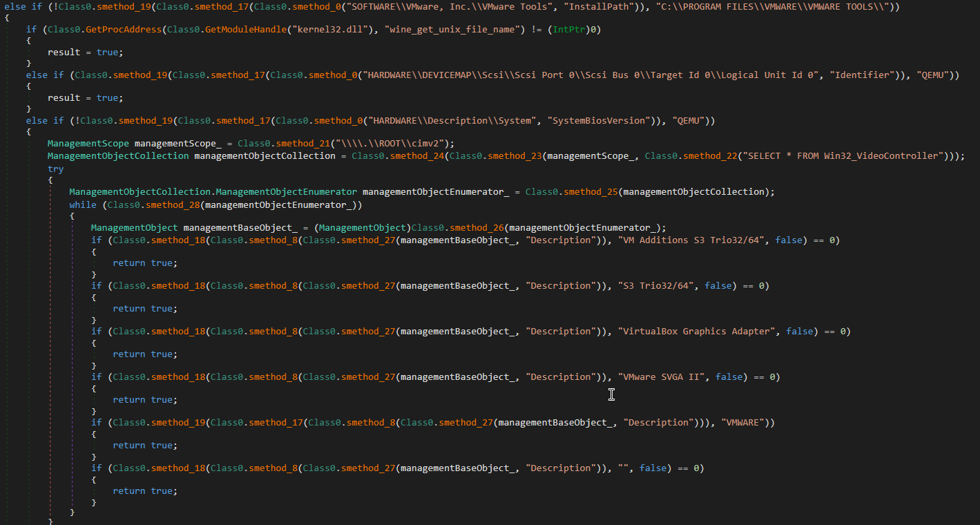
Task: Open smethod_21 method reference
Action: tap(303, 144)
